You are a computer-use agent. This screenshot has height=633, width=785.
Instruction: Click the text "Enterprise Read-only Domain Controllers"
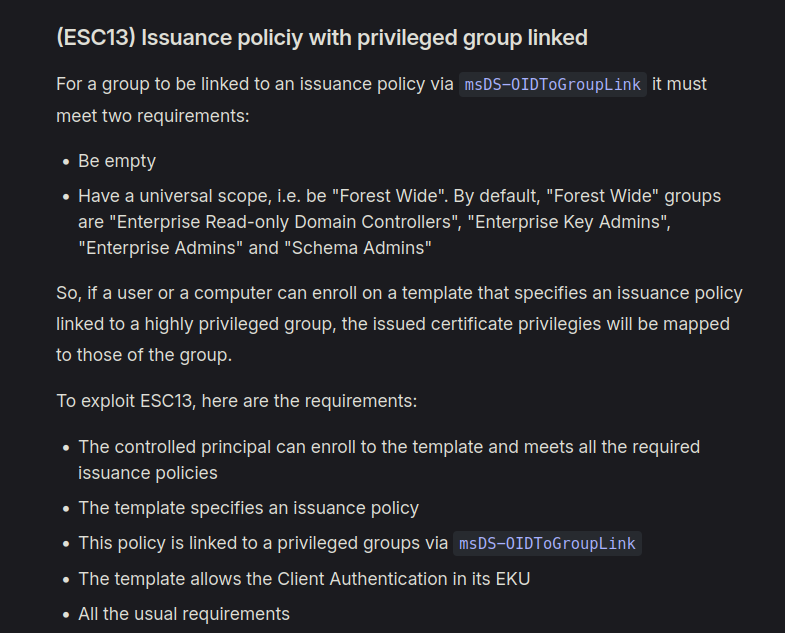tap(284, 222)
